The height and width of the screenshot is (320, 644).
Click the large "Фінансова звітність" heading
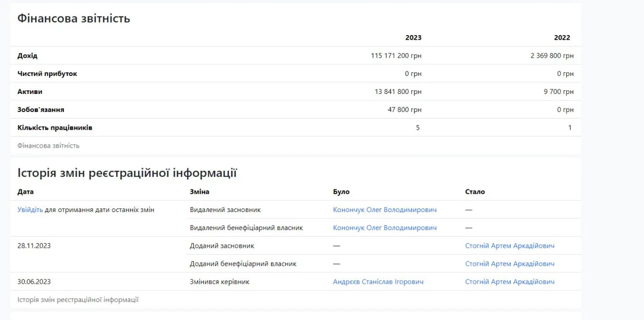click(x=74, y=19)
